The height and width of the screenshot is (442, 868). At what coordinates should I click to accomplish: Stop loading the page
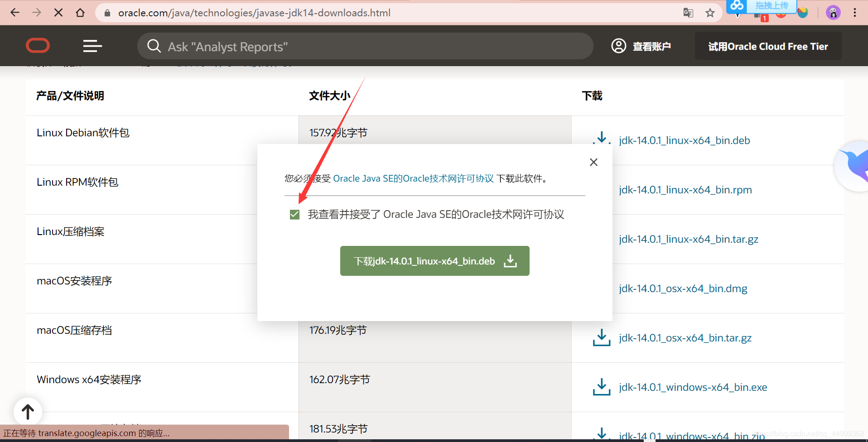tap(58, 13)
